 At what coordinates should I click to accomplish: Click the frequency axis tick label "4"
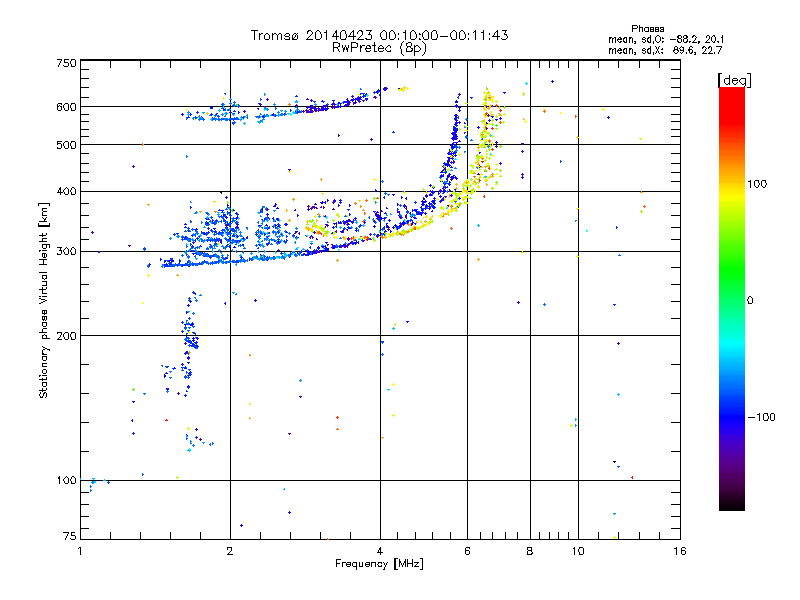pyautogui.click(x=380, y=551)
